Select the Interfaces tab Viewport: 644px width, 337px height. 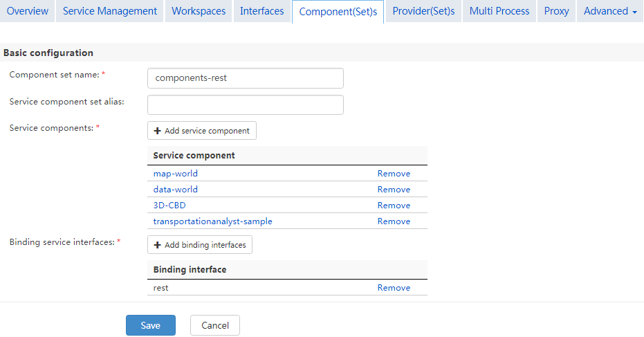coord(262,11)
